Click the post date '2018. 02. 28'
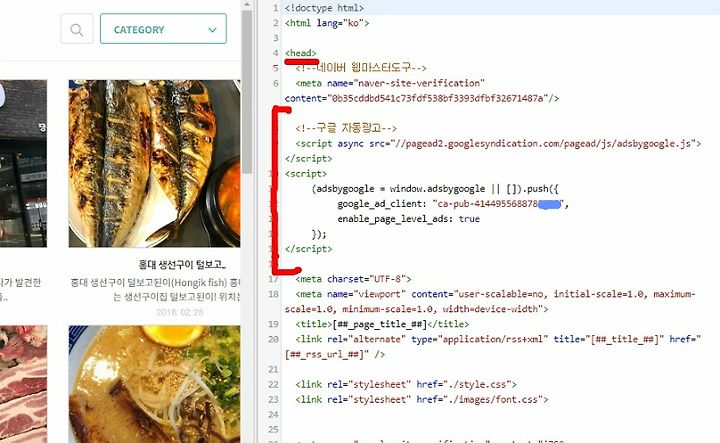 pyautogui.click(x=180, y=313)
